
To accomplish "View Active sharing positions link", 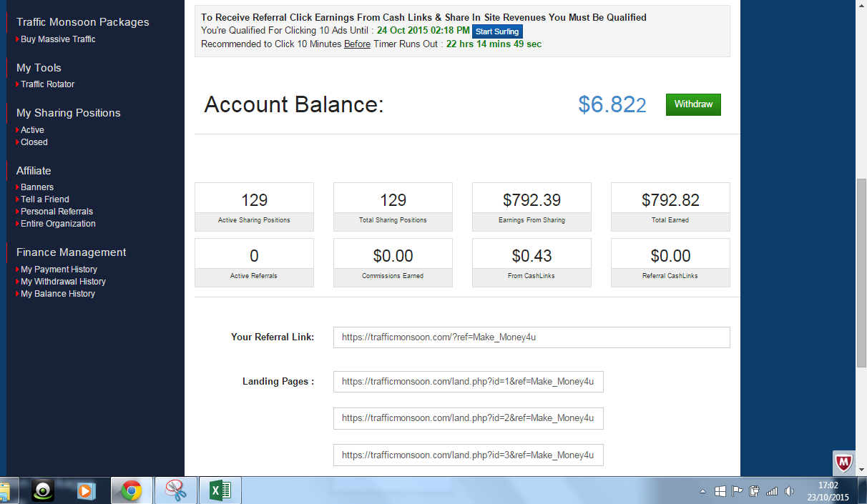I will pos(32,130).
